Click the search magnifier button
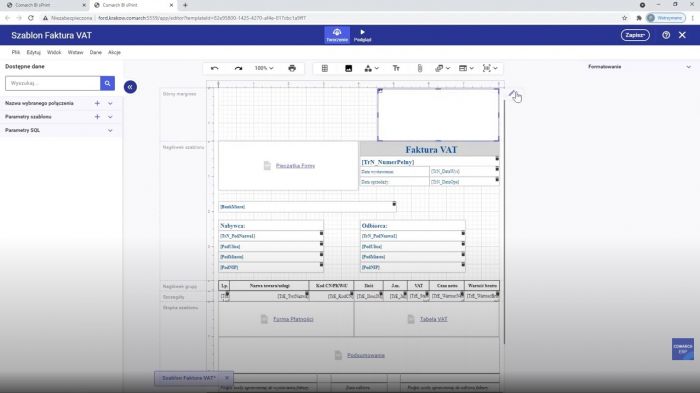Image resolution: width=700 pixels, height=393 pixels. point(108,83)
